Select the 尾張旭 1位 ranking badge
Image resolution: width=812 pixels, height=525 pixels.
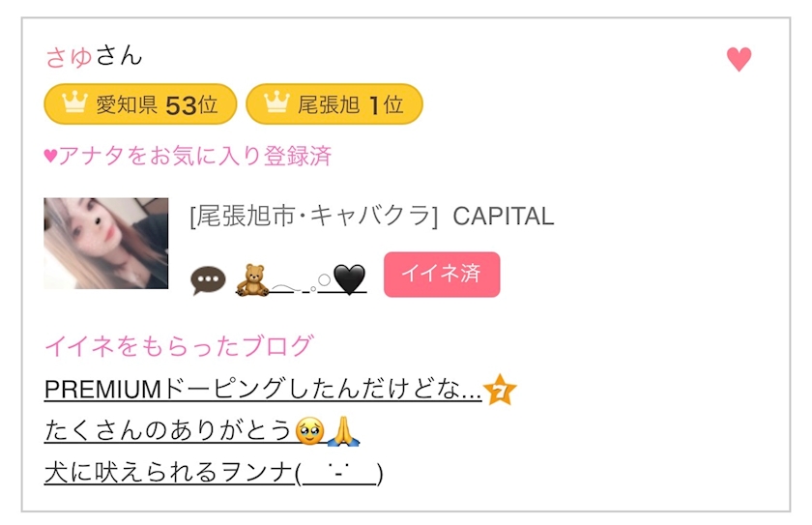tap(334, 104)
